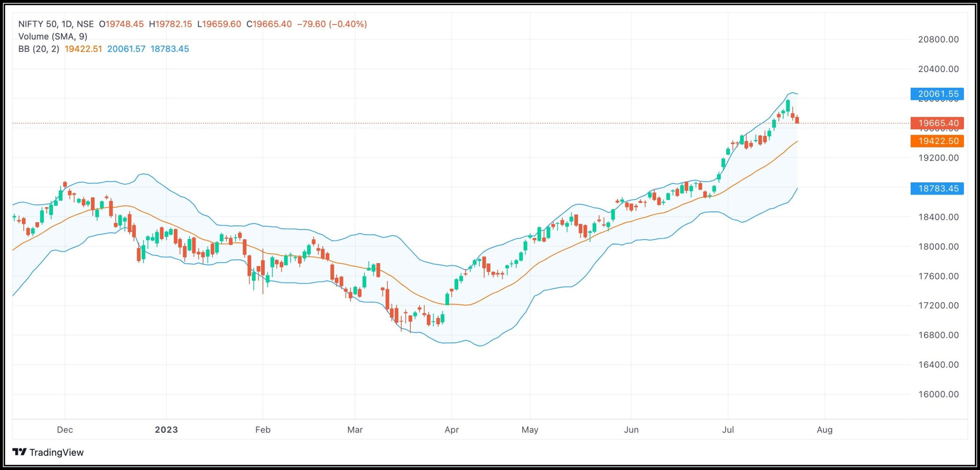Image resolution: width=980 pixels, height=470 pixels.
Task: Click the Jun label on time axis
Action: [631, 430]
